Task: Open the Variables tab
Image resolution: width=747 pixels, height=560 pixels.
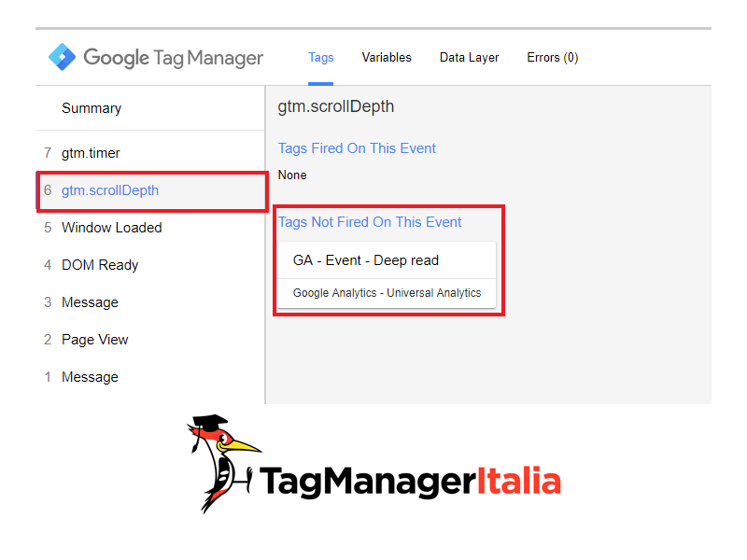Action: (387, 58)
